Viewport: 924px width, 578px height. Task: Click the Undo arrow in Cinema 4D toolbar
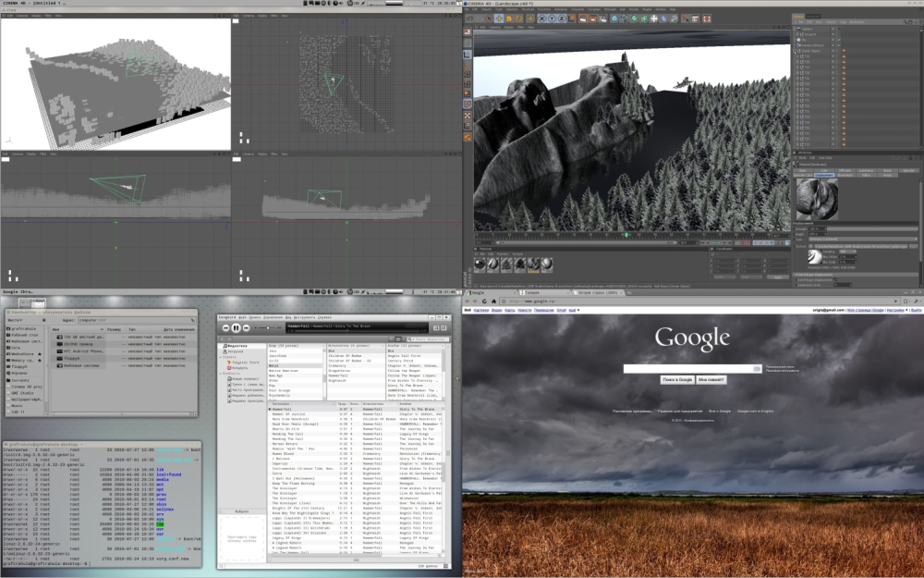tap(469, 18)
